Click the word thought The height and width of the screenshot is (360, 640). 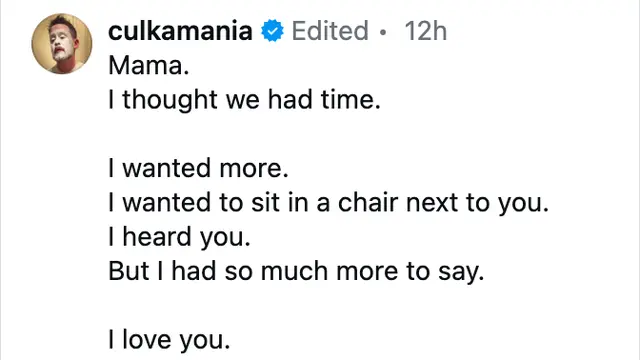170,100
